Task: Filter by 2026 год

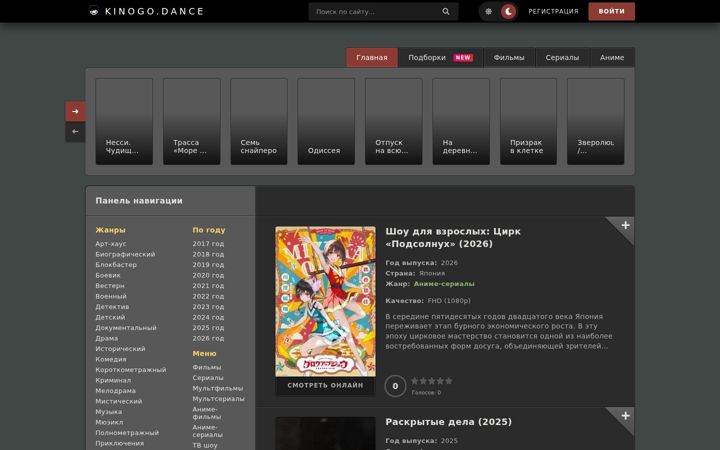Action: click(208, 338)
